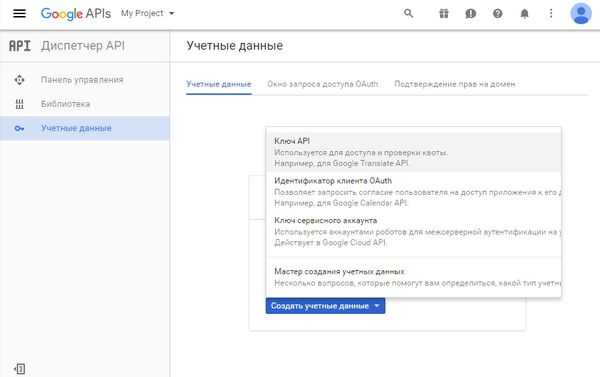Click the search magnifier icon
The height and width of the screenshot is (377, 600).
coord(408,13)
